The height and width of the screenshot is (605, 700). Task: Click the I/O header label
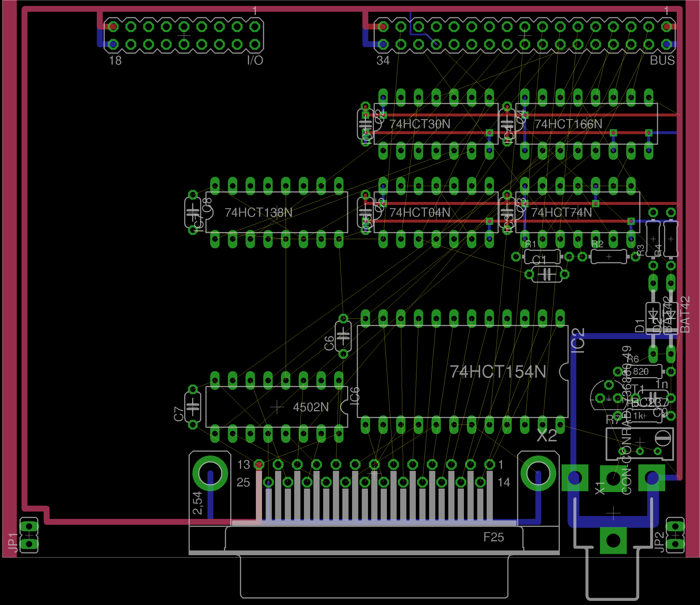255,60
